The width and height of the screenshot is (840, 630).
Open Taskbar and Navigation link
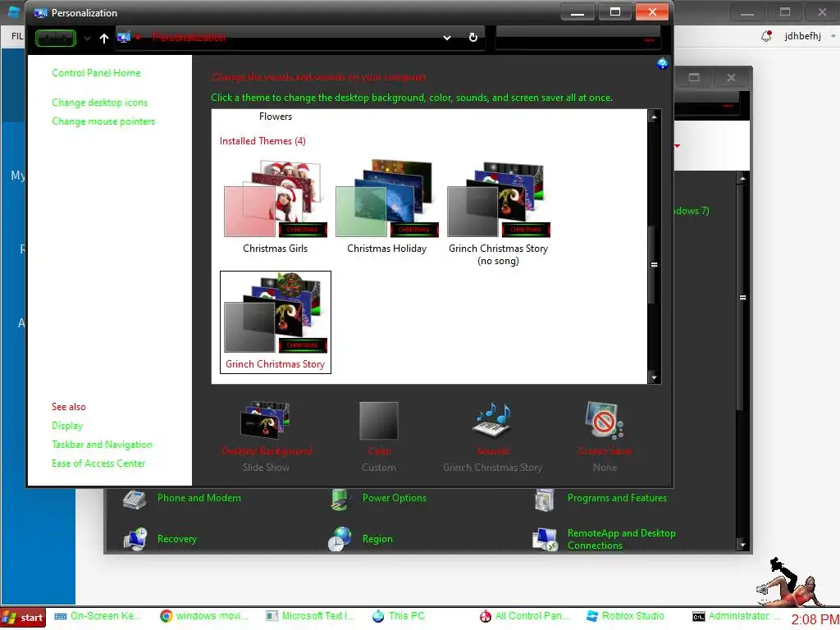(102, 444)
